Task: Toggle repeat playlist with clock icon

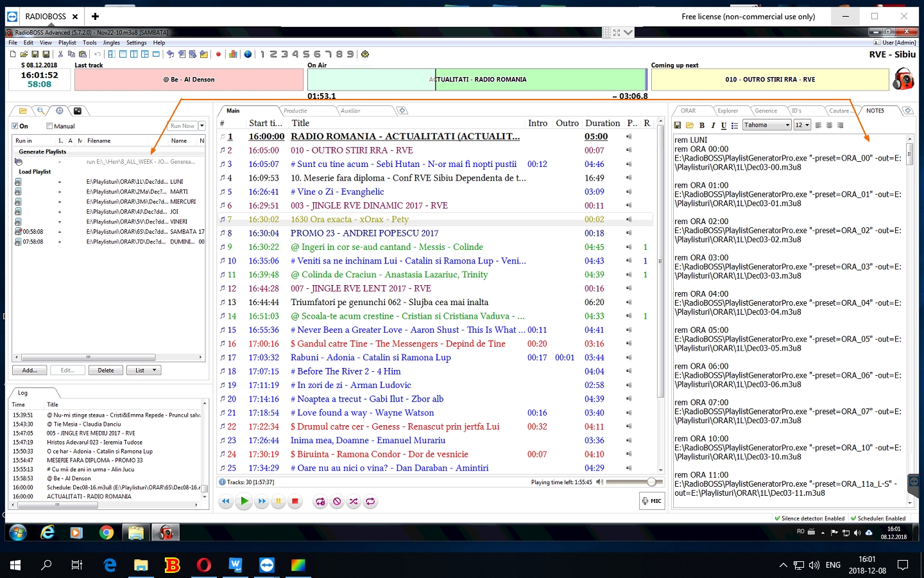Action: coord(320,502)
